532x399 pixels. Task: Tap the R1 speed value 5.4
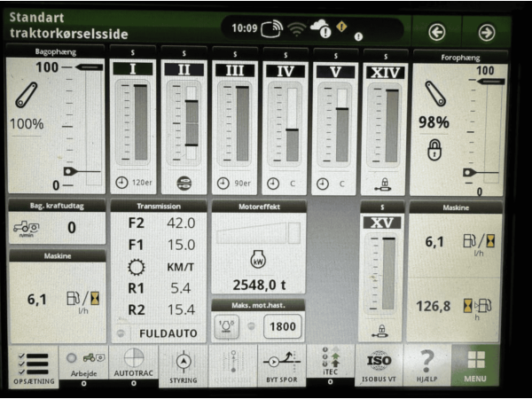(181, 288)
